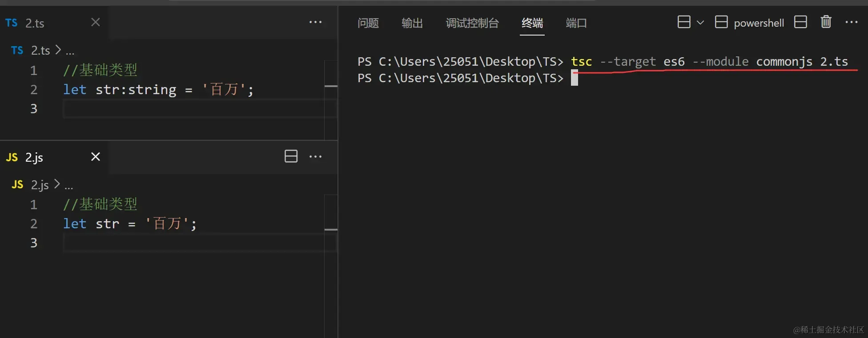Split the 2.js editor
Screen dimensions: 868x338
291,156
